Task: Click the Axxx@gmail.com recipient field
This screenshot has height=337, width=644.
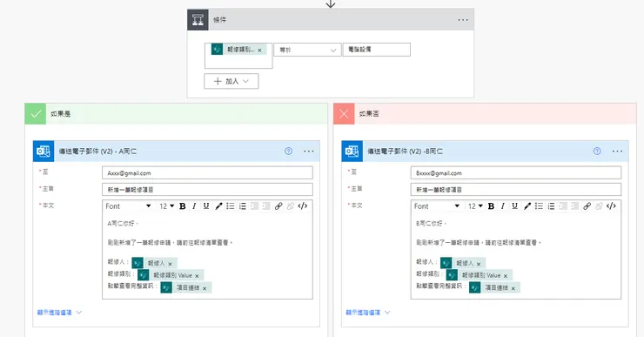Action: point(207,172)
